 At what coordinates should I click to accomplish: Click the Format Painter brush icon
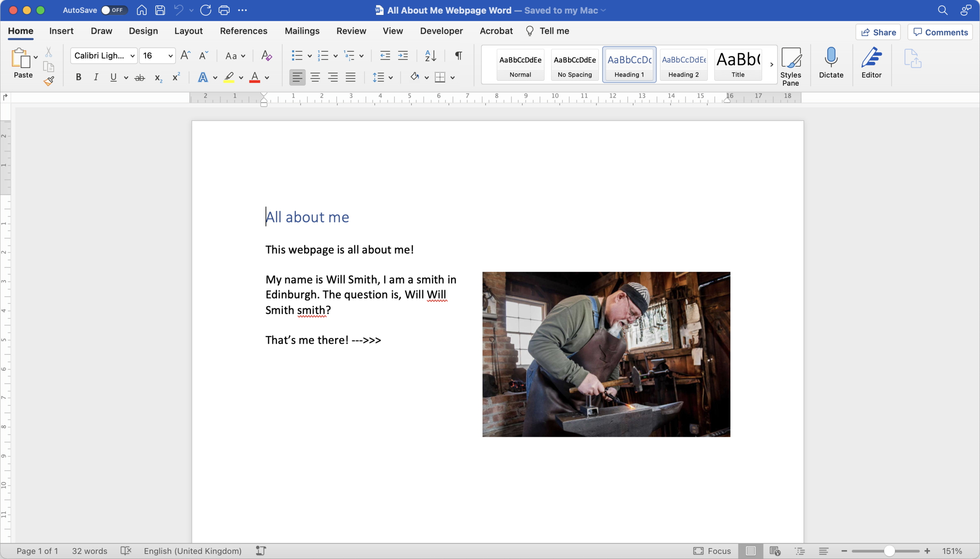point(49,81)
